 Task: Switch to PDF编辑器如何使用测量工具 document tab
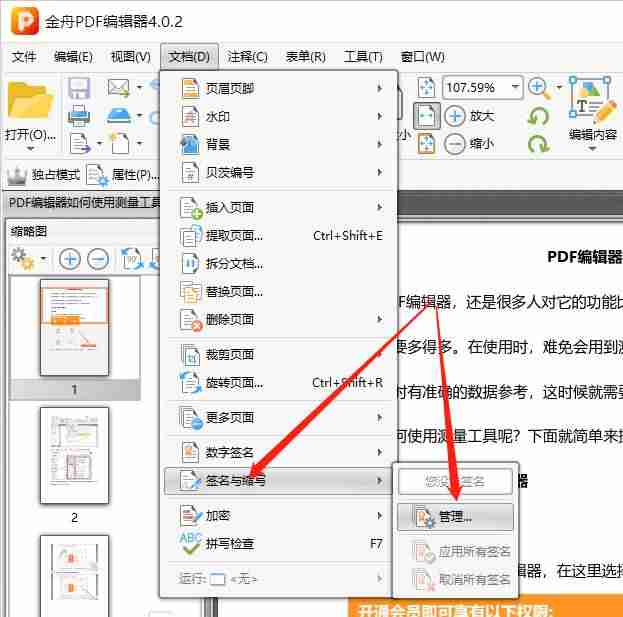pyautogui.click(x=83, y=203)
